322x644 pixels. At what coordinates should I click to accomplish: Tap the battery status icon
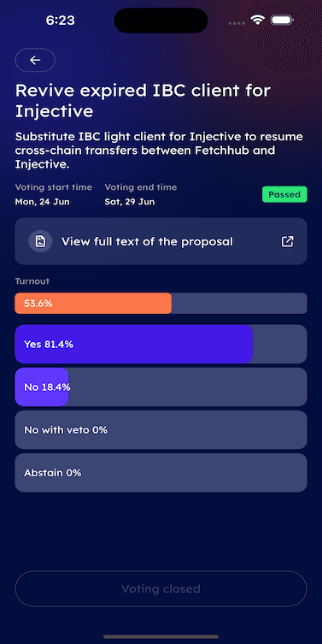point(282,21)
